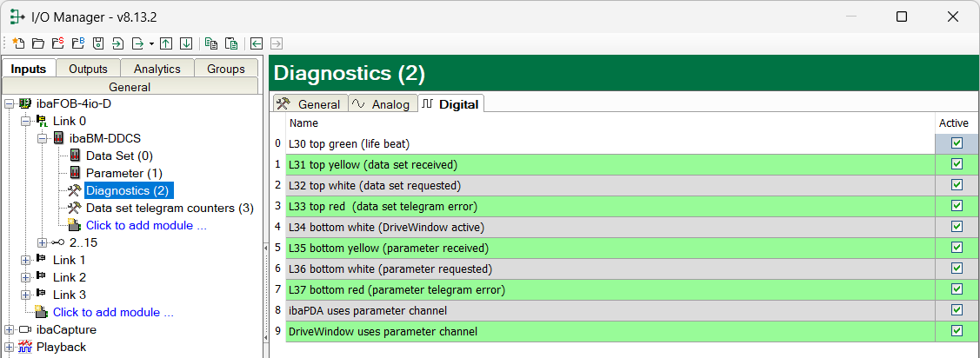Select Data set telegram counters (3)
This screenshot has width=980, height=358.
(x=170, y=208)
